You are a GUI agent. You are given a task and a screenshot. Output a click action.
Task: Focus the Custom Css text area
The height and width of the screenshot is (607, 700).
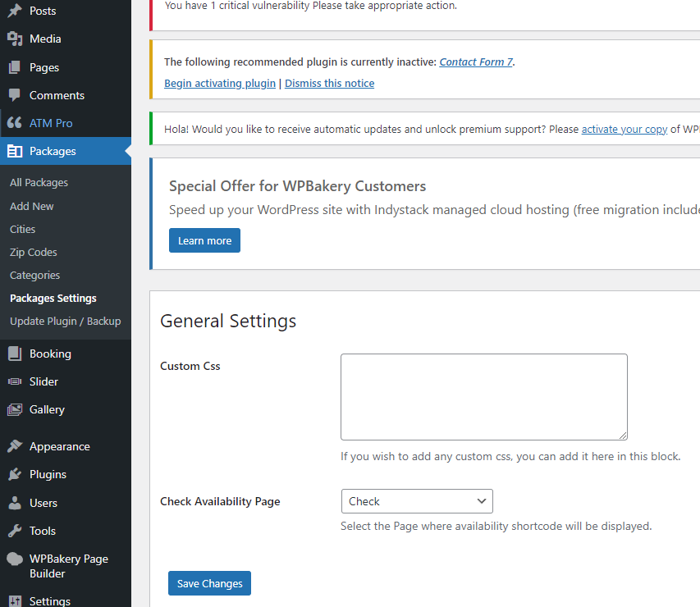(x=484, y=397)
